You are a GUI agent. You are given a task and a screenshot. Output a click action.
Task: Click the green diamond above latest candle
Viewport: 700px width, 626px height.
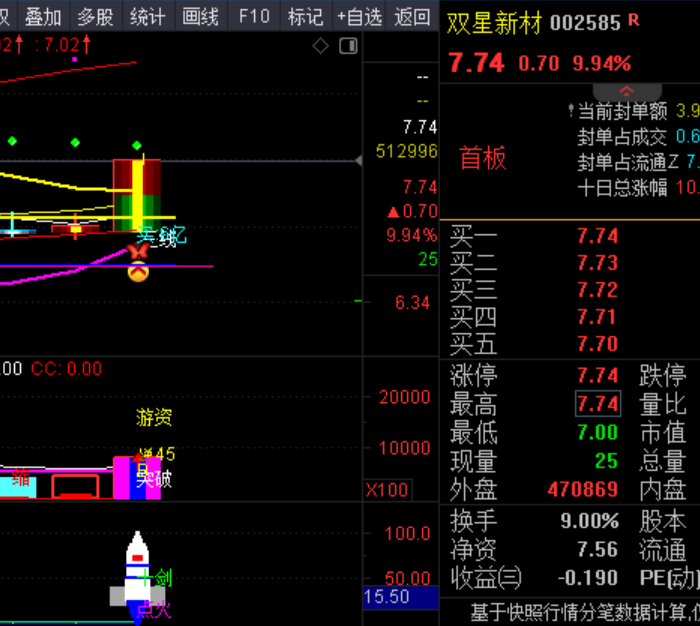click(137, 145)
